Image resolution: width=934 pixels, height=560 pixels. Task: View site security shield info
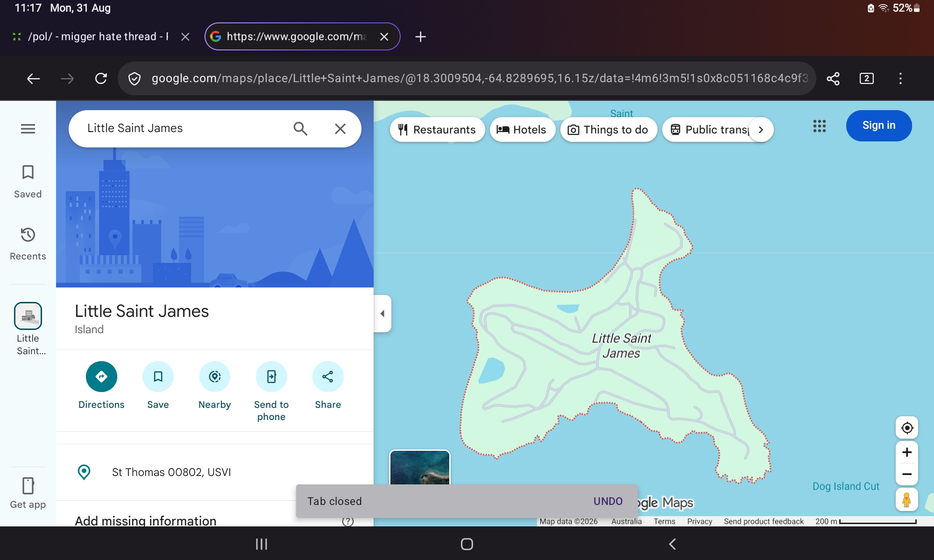click(x=134, y=78)
